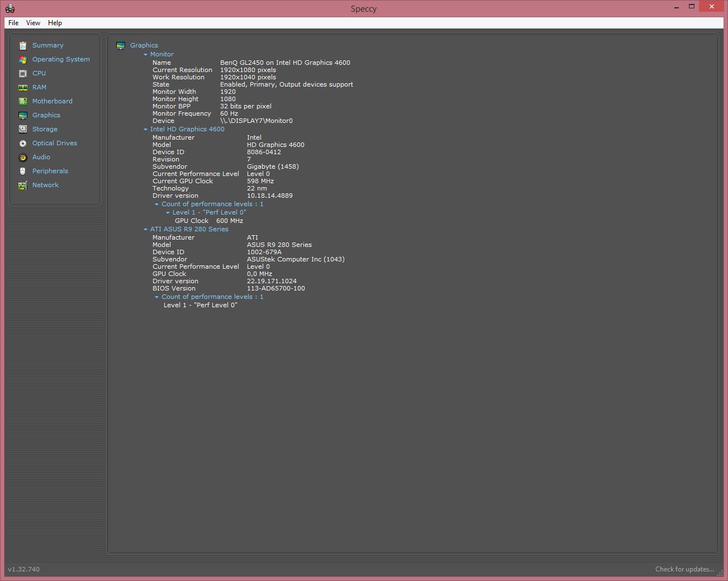Open the Help menu
728x581 pixels.
(x=55, y=23)
